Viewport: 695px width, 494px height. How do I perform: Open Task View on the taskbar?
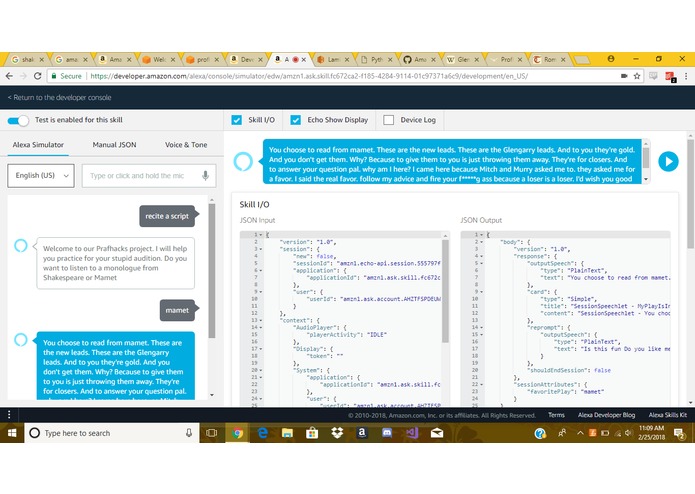[x=212, y=433]
